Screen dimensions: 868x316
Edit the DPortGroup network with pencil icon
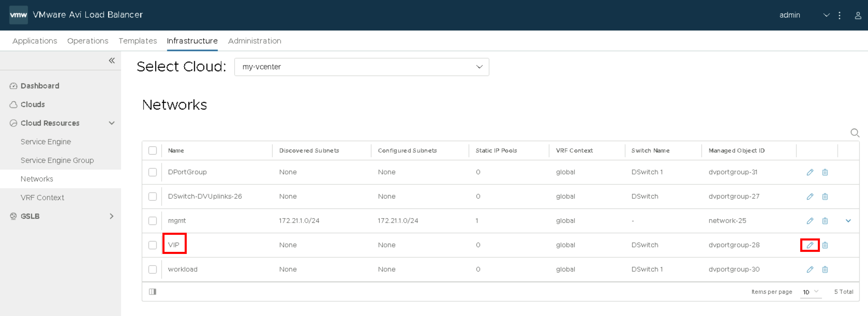click(810, 172)
